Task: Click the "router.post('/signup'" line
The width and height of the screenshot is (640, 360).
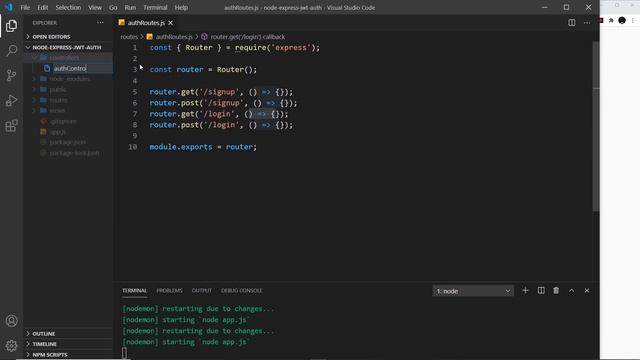Action: click(223, 103)
